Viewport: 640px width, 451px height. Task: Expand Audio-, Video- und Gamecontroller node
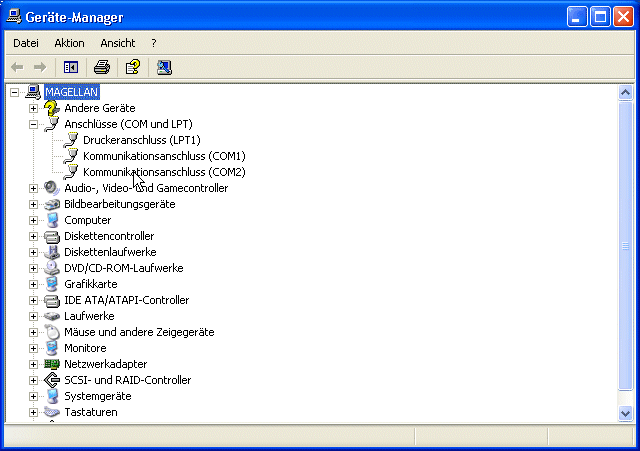pyautogui.click(x=33, y=188)
